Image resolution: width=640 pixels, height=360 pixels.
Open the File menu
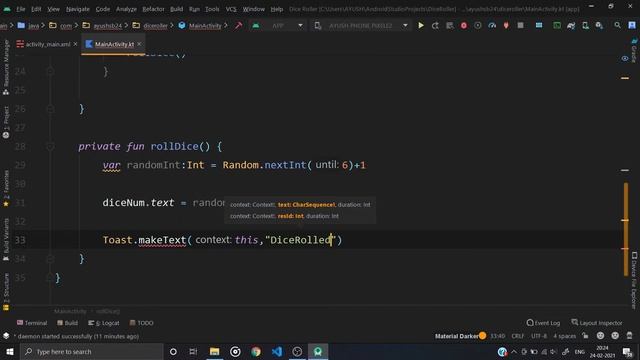pos(21,9)
